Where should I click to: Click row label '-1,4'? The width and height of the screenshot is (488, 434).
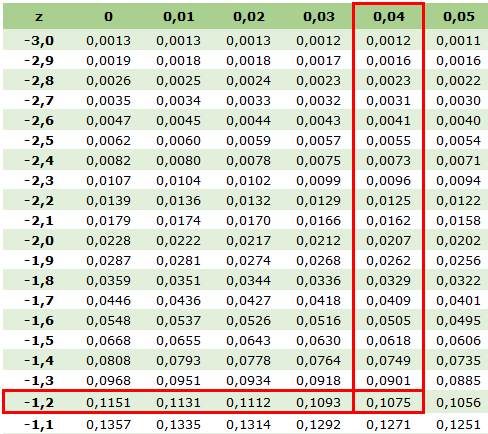pos(39,361)
